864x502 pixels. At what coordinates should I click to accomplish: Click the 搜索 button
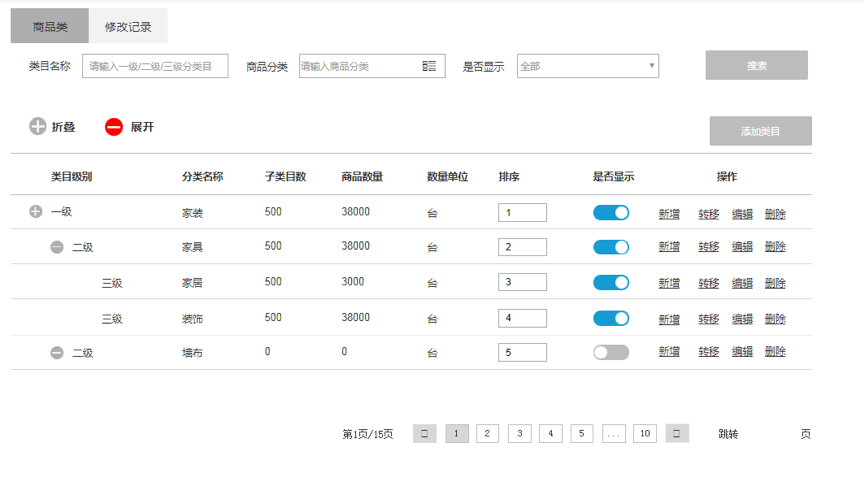(x=757, y=65)
